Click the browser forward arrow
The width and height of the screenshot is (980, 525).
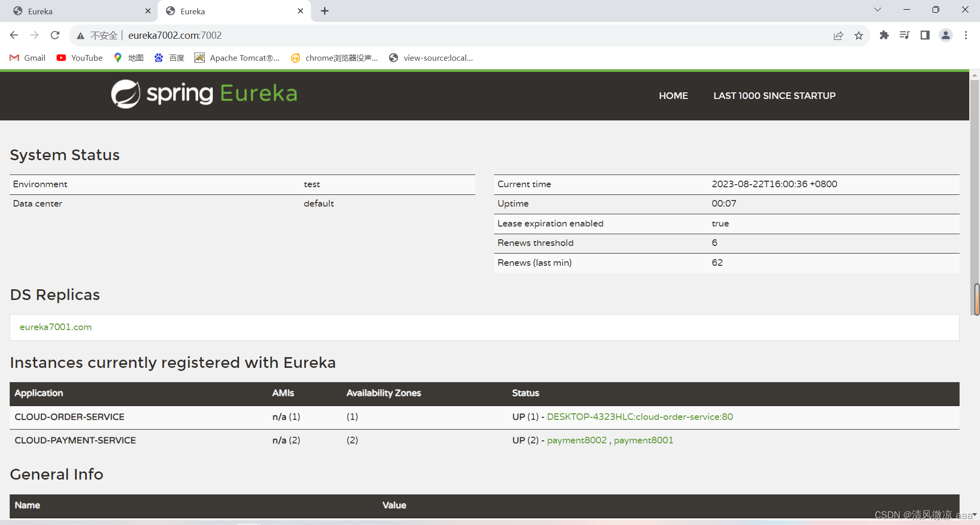(x=34, y=35)
